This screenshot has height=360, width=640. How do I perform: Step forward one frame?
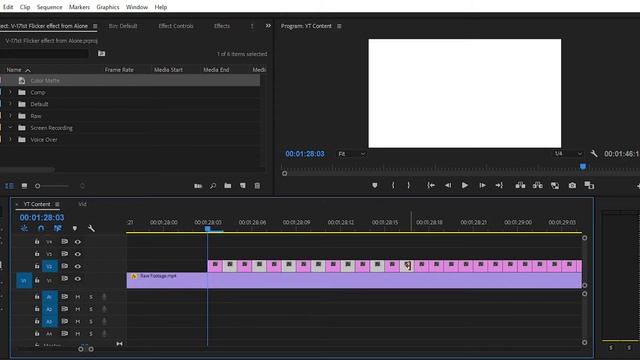482,185
